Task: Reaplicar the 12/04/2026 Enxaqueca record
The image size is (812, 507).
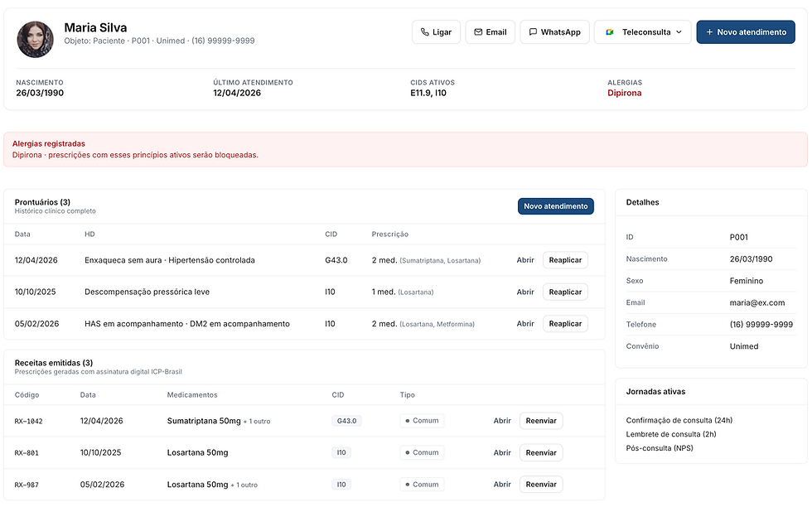Action: [565, 260]
